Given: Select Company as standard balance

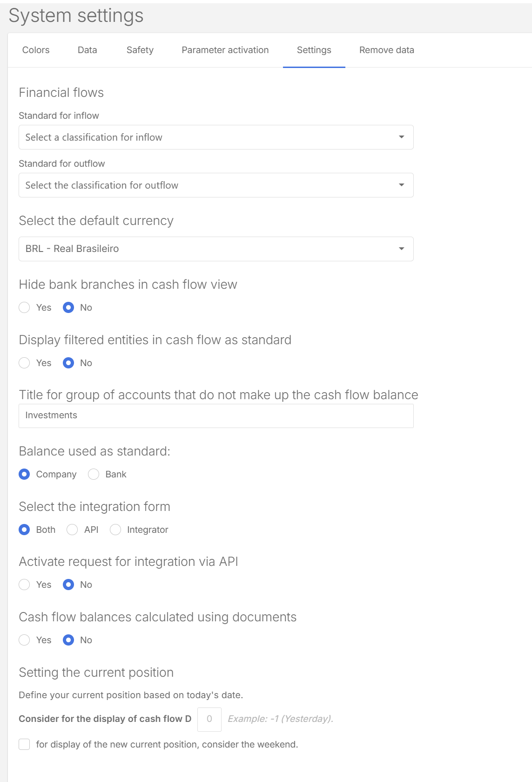Looking at the screenshot, I should coord(25,474).
